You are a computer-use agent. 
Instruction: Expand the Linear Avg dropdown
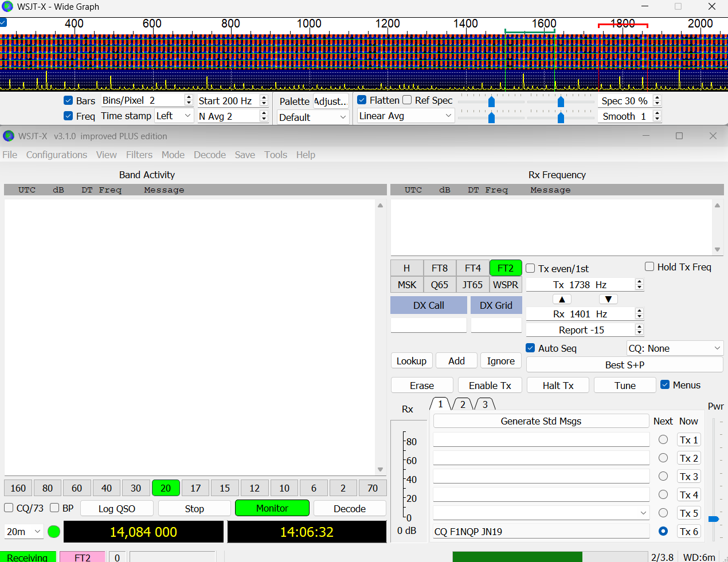(x=405, y=116)
